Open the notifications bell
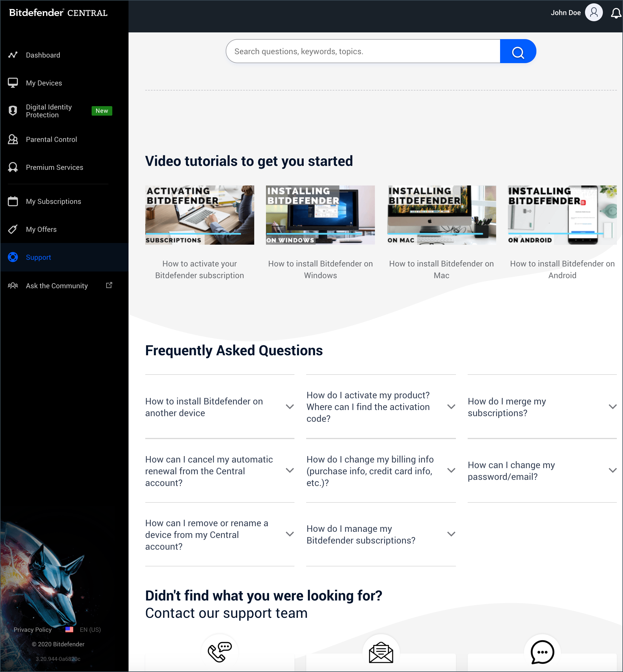623x672 pixels. tap(616, 13)
